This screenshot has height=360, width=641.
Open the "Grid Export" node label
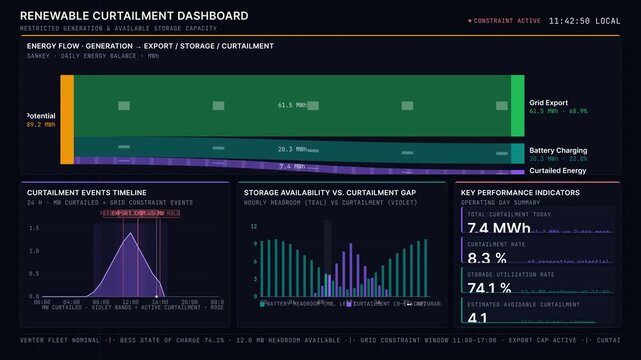[x=548, y=103]
